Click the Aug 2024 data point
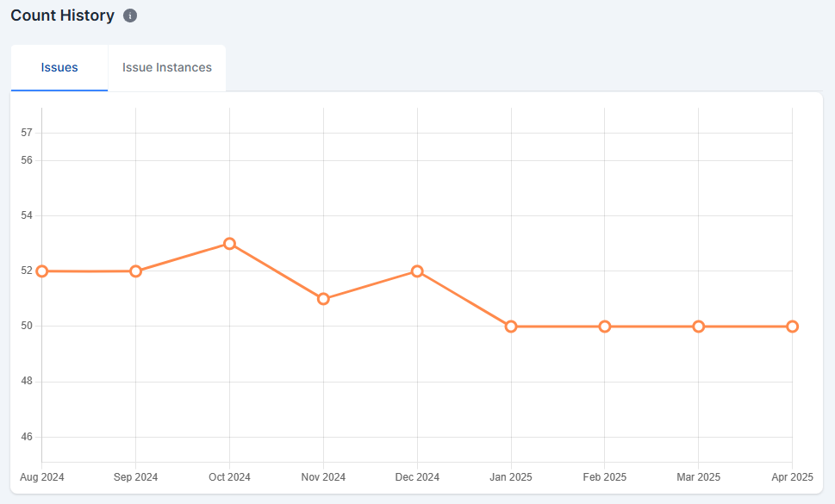Screen dimensions: 835x504 [41, 271]
